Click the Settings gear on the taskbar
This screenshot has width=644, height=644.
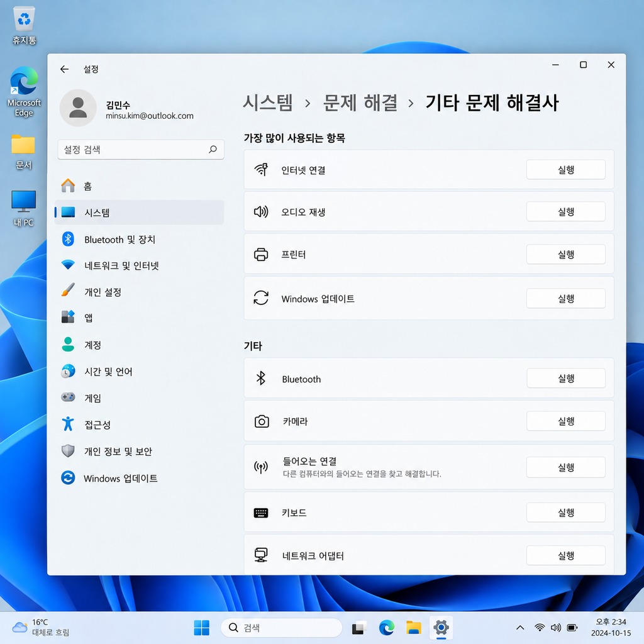click(x=441, y=628)
